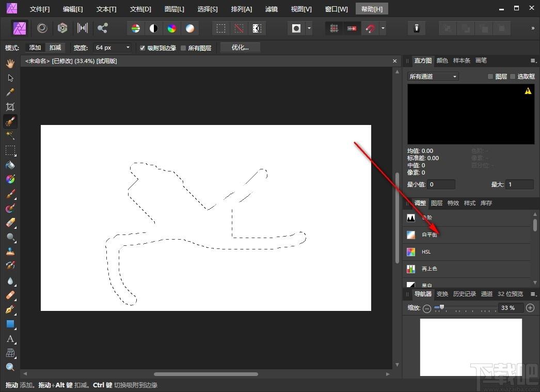Select the Paint Mixer Brush tool

[10, 209]
